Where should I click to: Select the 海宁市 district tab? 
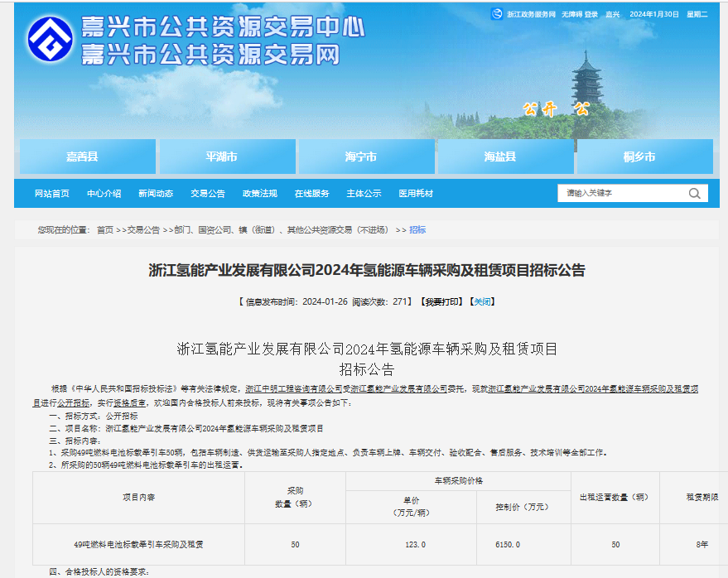click(365, 157)
